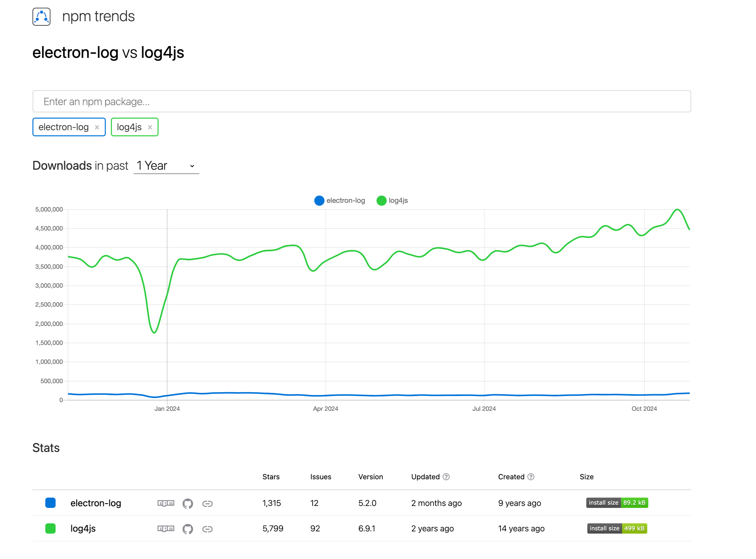Remove the electron-log package tag
Image resolution: width=756 pixels, height=559 pixels.
click(x=97, y=127)
